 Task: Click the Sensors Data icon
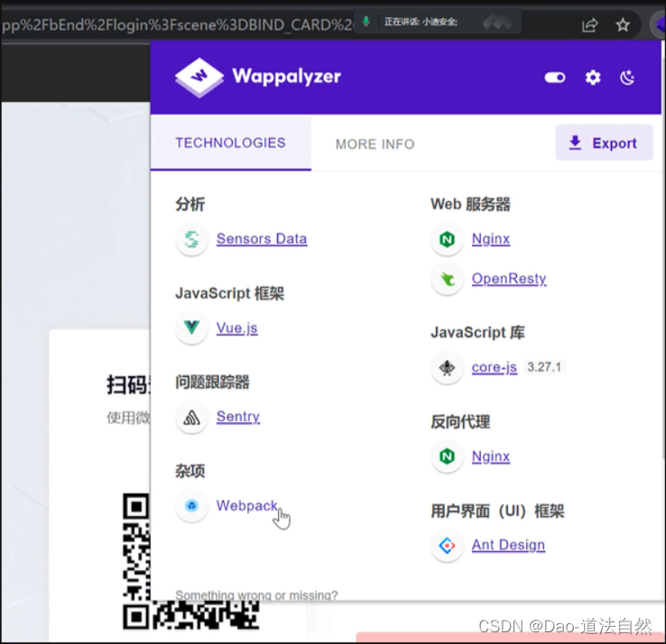[x=192, y=239]
